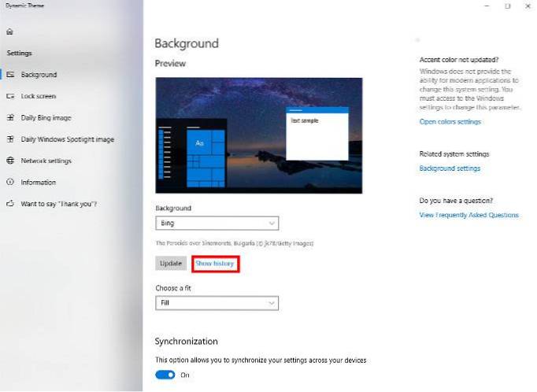The image size is (537, 392).
Task: Click the Information circle icon
Action: (x=10, y=182)
